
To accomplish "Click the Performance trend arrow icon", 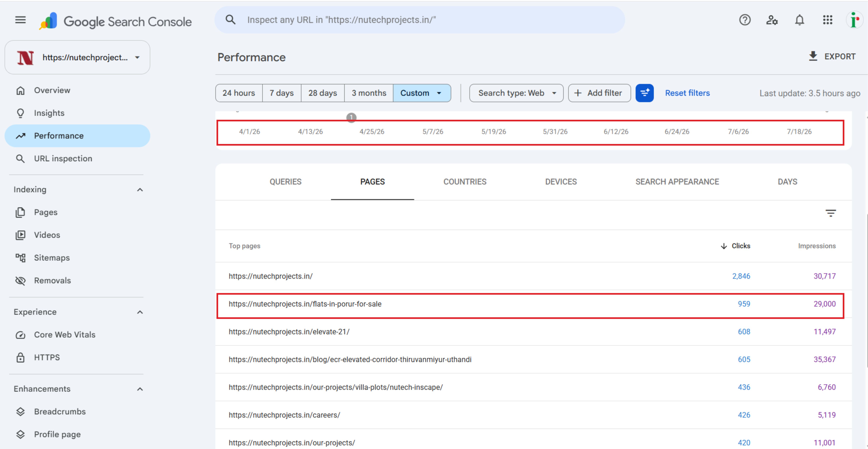I will point(21,136).
